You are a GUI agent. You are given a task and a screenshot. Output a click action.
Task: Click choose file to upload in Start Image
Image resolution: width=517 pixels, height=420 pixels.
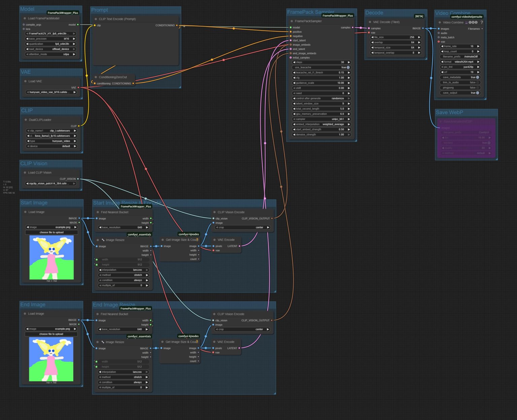pos(51,232)
